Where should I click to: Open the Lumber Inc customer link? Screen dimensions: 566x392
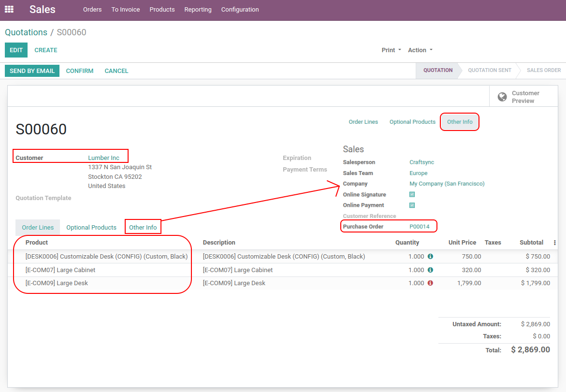coord(103,158)
